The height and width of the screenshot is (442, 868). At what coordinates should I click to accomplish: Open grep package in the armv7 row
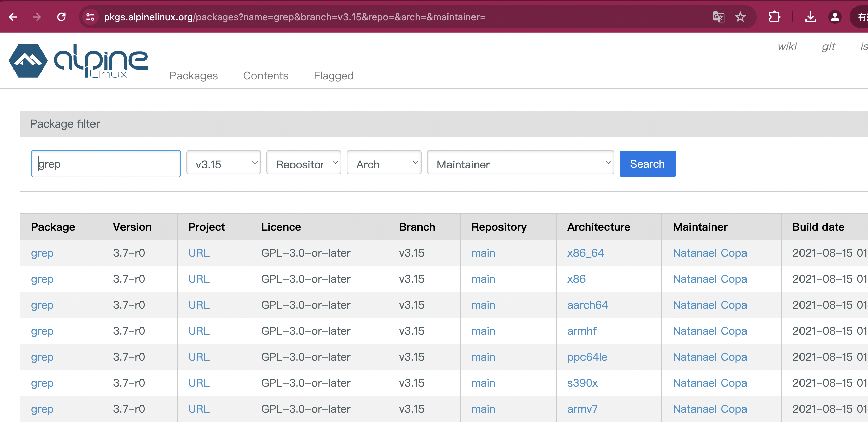[42, 409]
